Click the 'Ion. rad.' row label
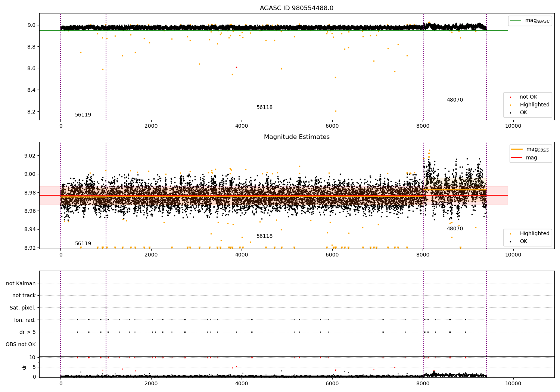Image resolution: width=560 pixels, height=392 pixels. tap(25, 320)
